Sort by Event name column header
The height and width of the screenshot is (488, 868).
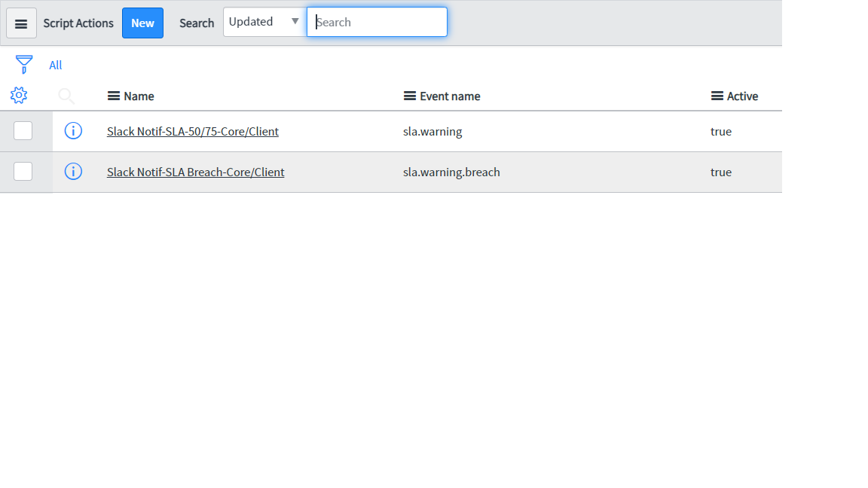(x=450, y=96)
